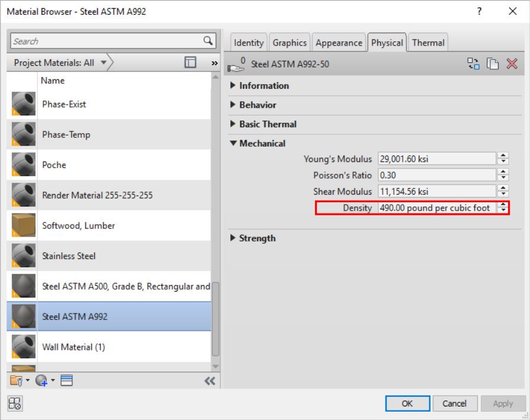
Task: Toggle the library panel view icon
Action: [x=190, y=63]
